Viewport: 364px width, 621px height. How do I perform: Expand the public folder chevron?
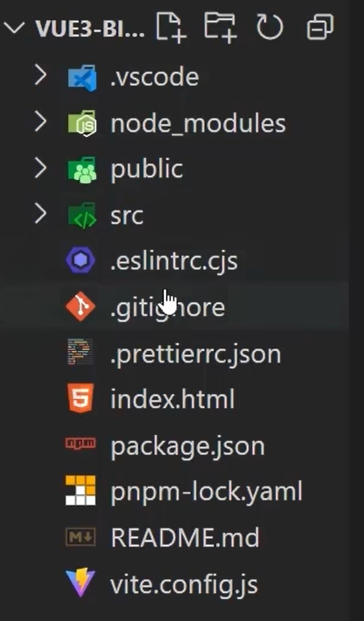pos(40,169)
